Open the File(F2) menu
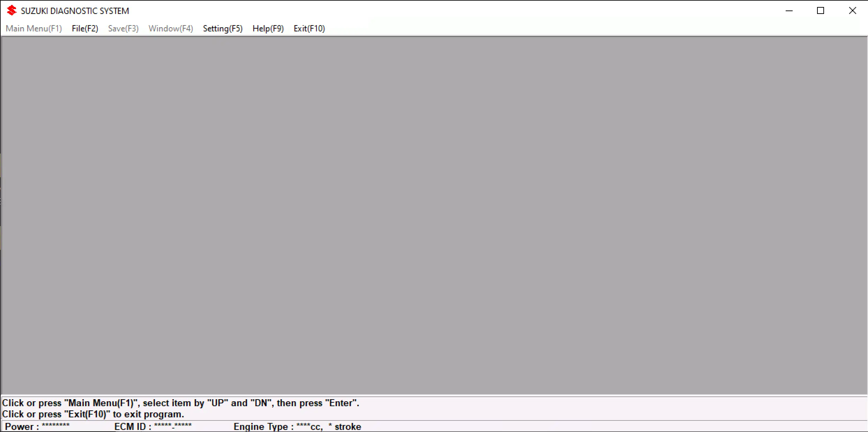868x432 pixels. click(x=85, y=29)
